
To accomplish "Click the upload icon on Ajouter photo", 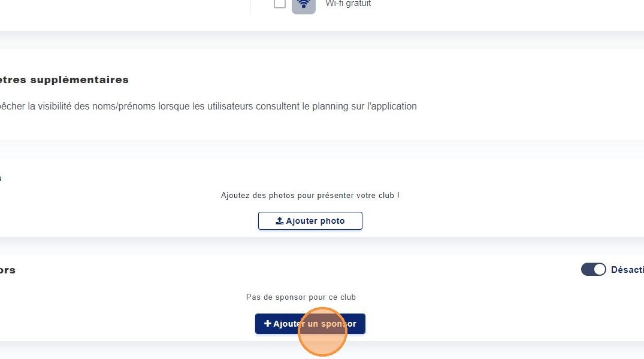I will pos(279,221).
